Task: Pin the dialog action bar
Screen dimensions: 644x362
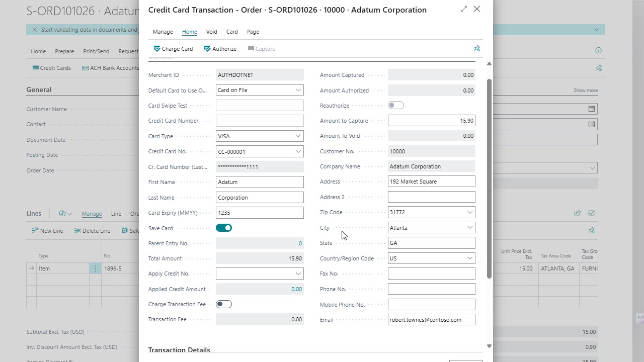Action: coord(476,49)
